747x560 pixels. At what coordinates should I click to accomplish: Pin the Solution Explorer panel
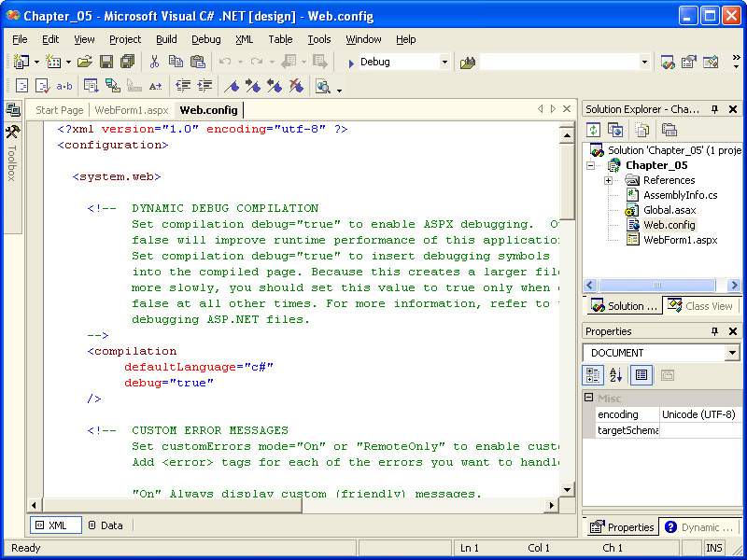click(x=715, y=109)
